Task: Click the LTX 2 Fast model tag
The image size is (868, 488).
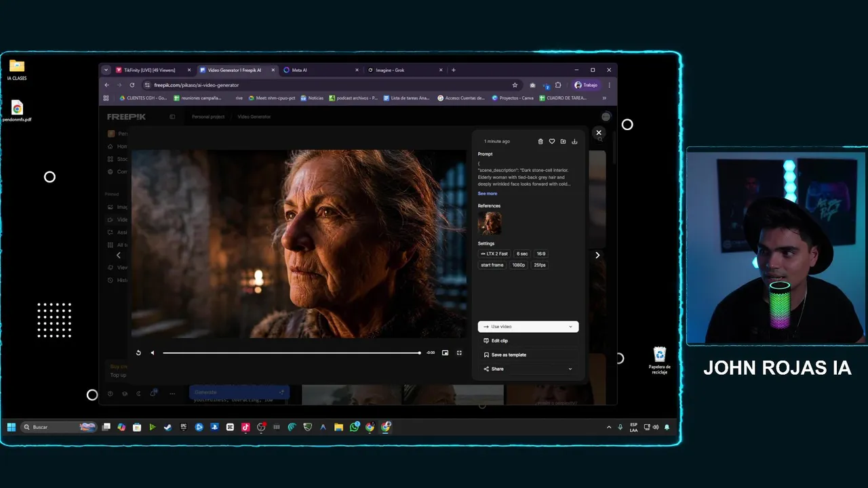Action: (x=494, y=253)
